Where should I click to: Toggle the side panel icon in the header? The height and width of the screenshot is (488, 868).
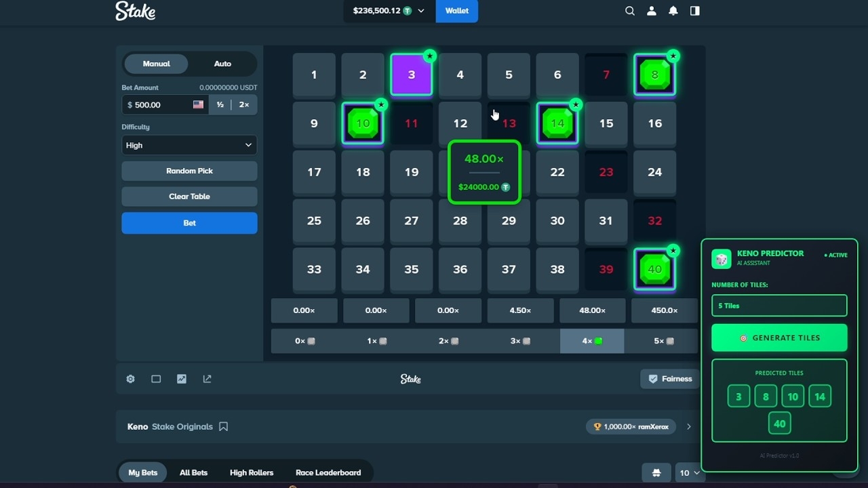coord(694,11)
